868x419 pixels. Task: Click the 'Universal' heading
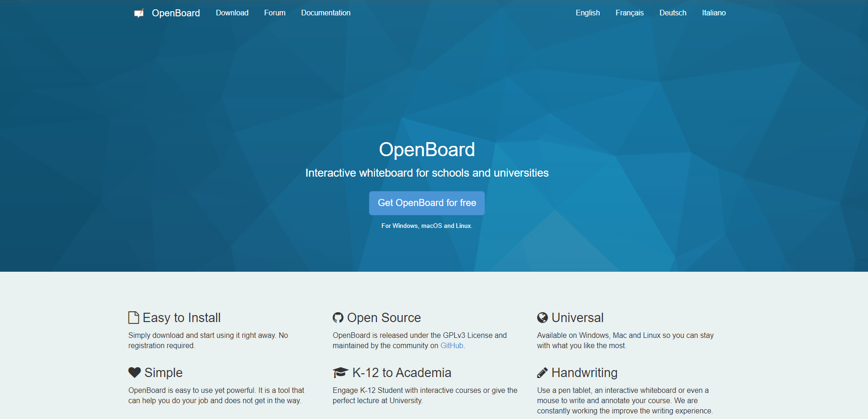click(577, 317)
